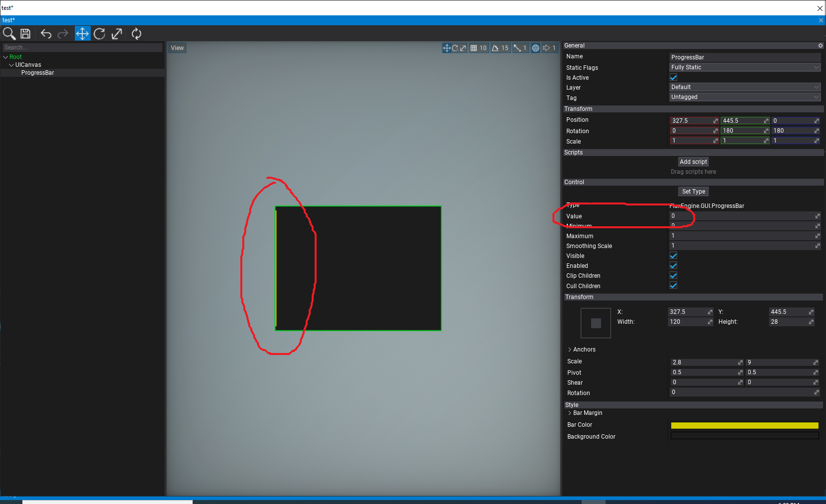Click the Set Type button
This screenshot has width=826, height=504.
tap(693, 191)
